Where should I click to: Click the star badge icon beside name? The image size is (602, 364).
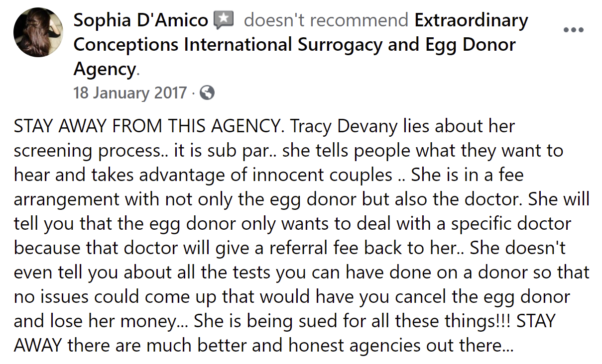[x=223, y=20]
